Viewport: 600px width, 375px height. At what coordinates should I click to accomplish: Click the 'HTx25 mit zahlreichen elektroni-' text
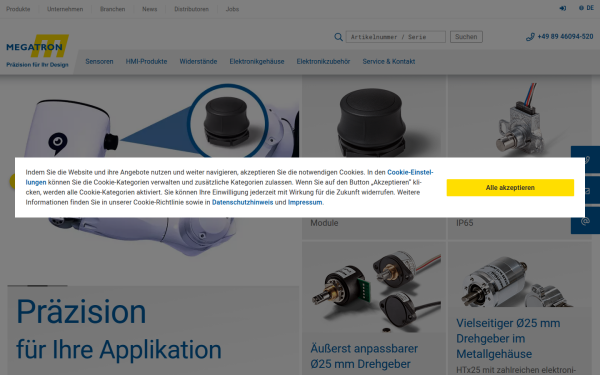pos(516,370)
